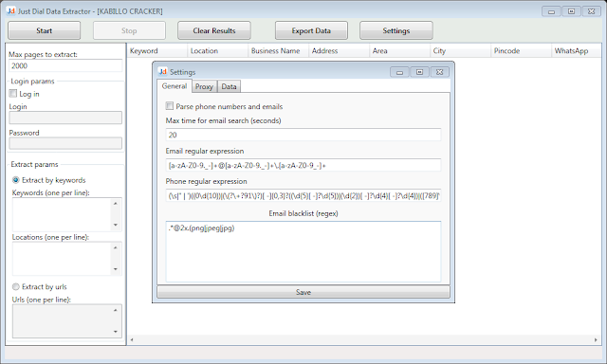Maximize the Settings dialog

[419, 72]
